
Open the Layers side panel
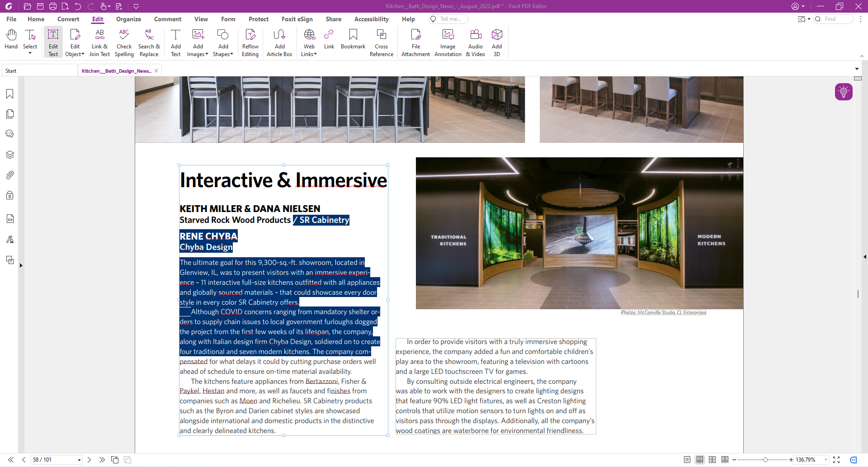[10, 155]
